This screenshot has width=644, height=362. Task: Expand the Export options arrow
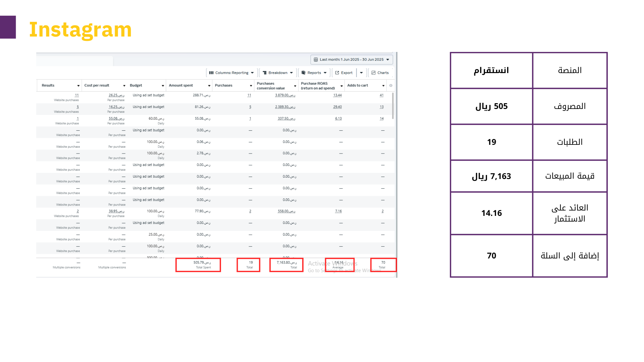(361, 73)
